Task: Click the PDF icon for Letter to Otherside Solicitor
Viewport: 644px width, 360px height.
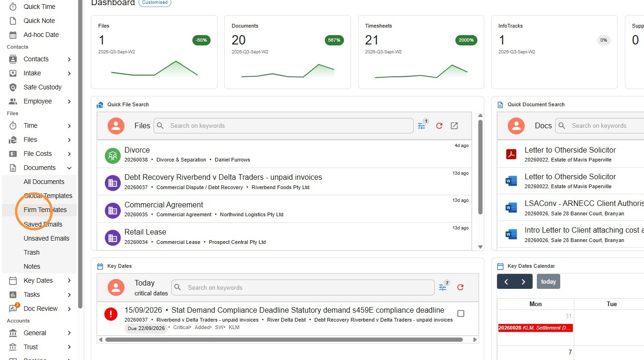Action: coord(511,154)
